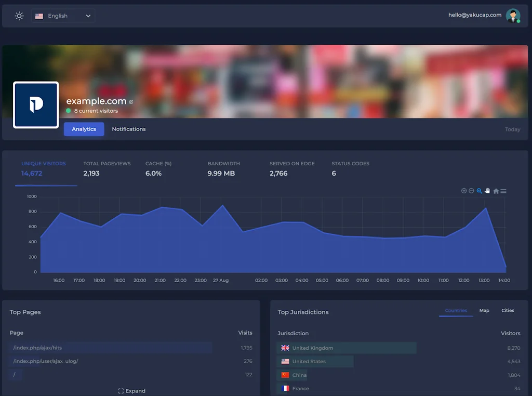Viewport: 532px width, 396px height.
Task: Click the user avatar in header
Action: pyautogui.click(x=513, y=16)
